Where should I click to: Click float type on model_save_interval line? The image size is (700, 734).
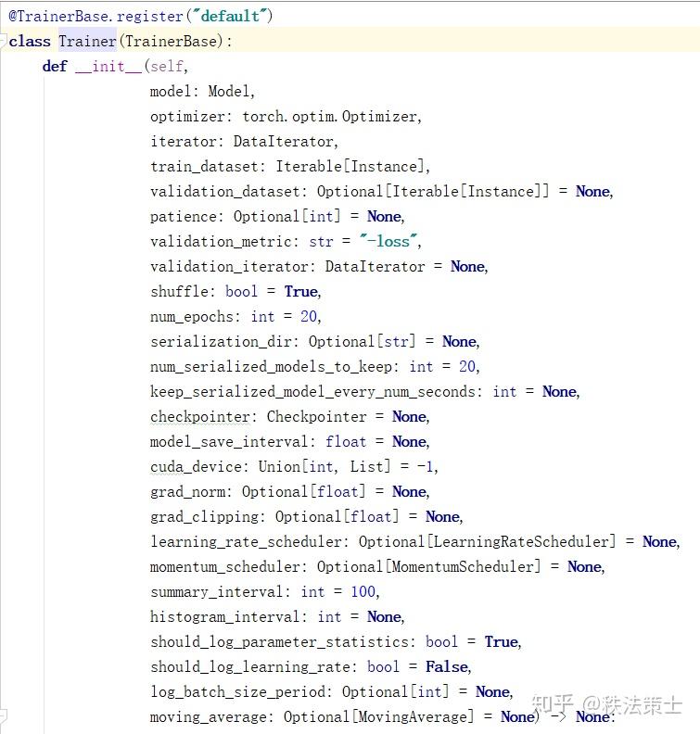346,442
